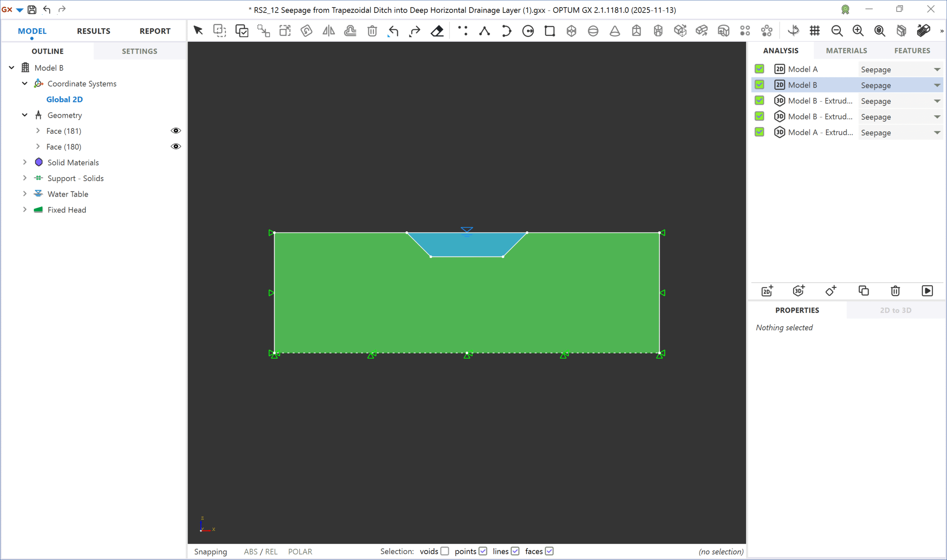Click the zoom out magnifier
The width and height of the screenshot is (947, 560).
click(x=837, y=31)
